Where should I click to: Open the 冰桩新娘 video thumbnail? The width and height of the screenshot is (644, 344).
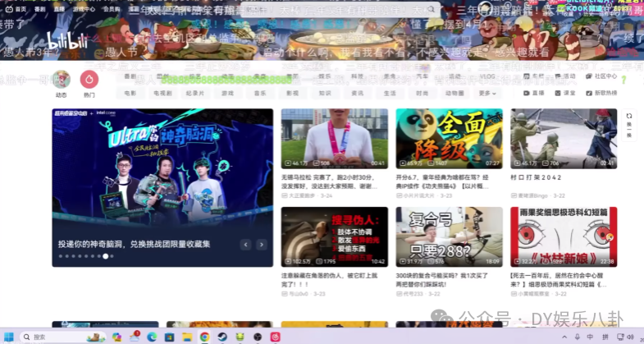coord(564,236)
